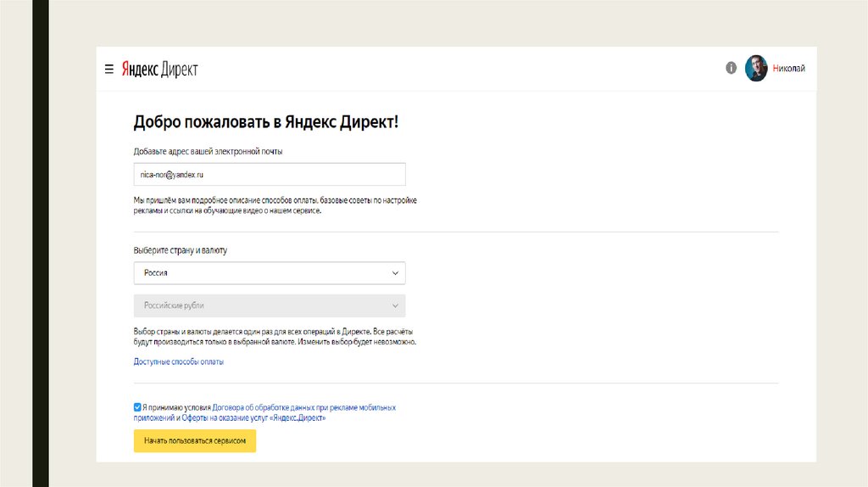Click the heading Добро пожаловать в Яндекс Директ!
The height and width of the screenshot is (487, 868).
[265, 122]
